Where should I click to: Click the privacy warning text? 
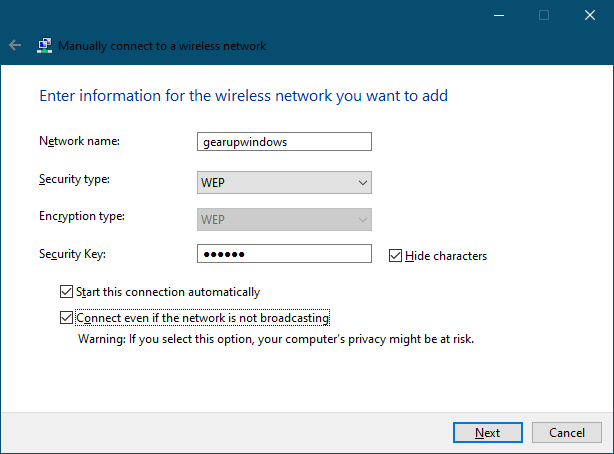click(275, 339)
